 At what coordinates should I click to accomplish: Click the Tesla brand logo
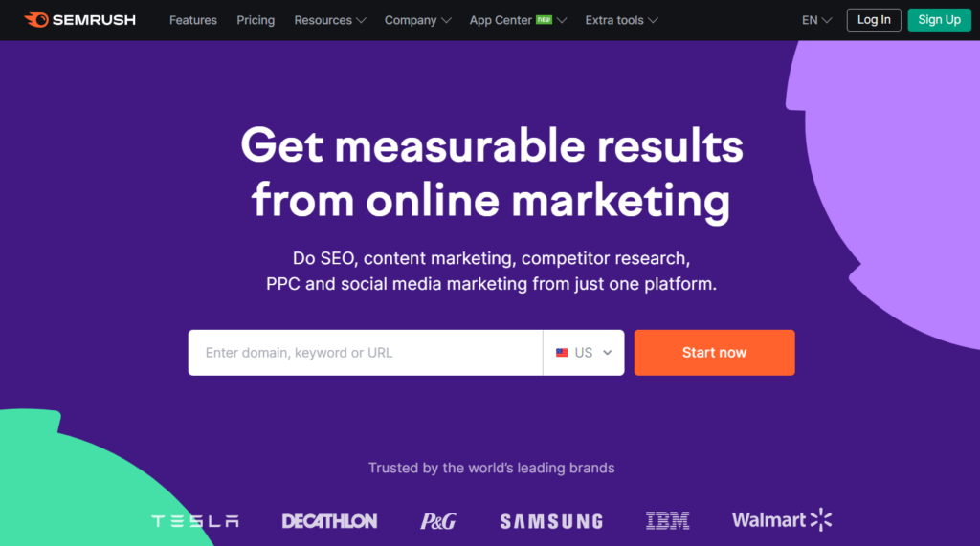(195, 521)
